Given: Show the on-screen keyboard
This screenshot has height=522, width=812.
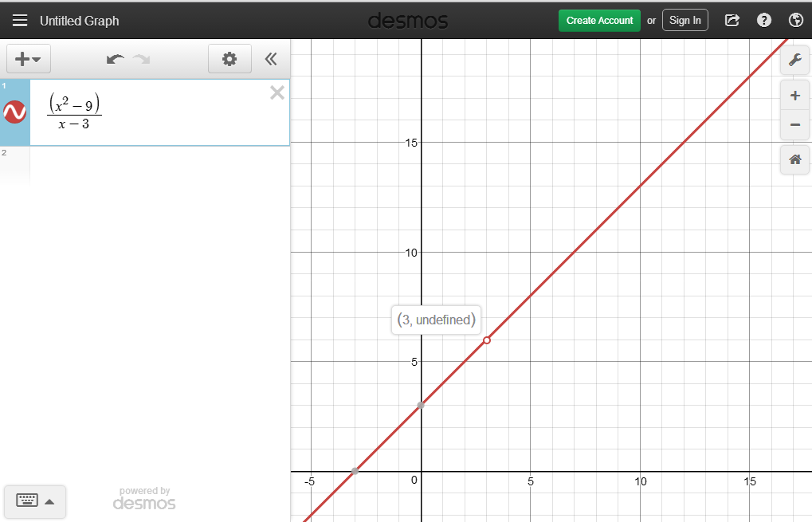Looking at the screenshot, I should (x=27, y=500).
